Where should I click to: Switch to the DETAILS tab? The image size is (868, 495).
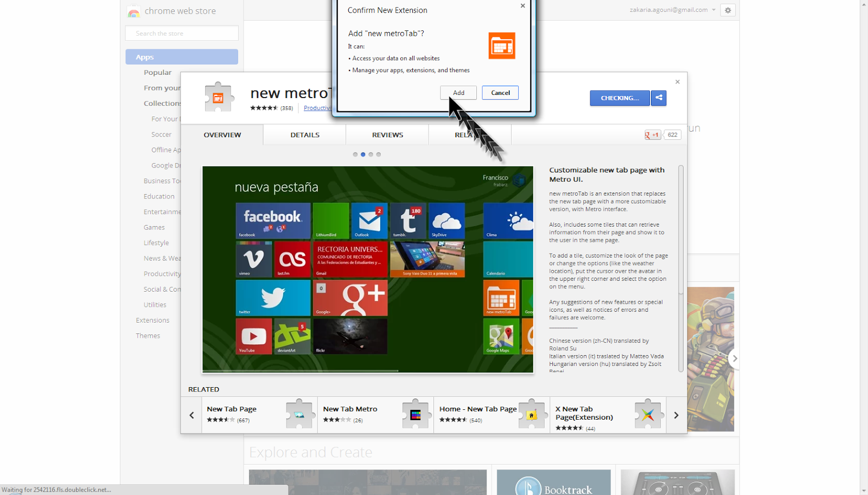(x=305, y=135)
